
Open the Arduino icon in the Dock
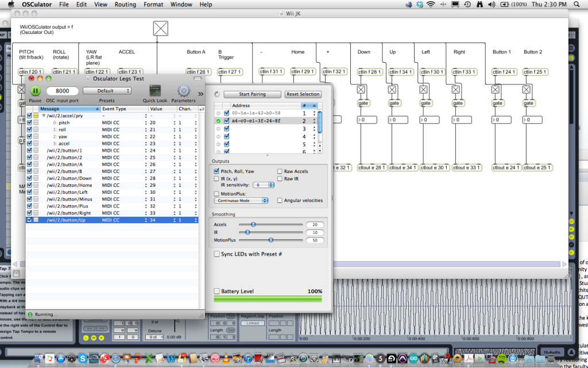click(413, 359)
